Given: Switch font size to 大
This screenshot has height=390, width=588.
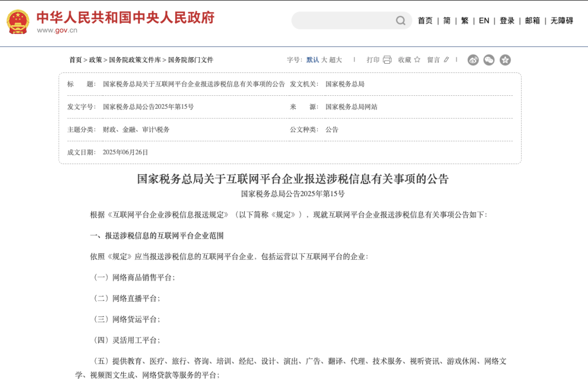Looking at the screenshot, I should (323, 60).
